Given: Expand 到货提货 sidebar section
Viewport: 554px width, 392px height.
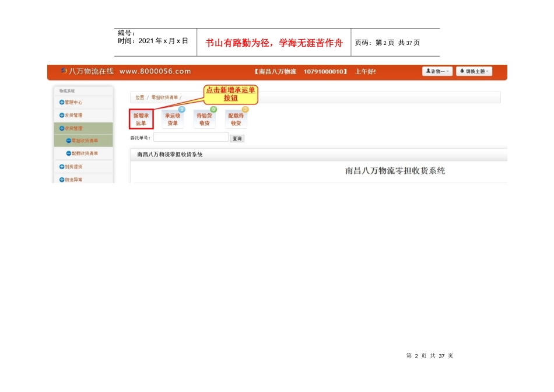Looking at the screenshot, I should click(x=83, y=167).
